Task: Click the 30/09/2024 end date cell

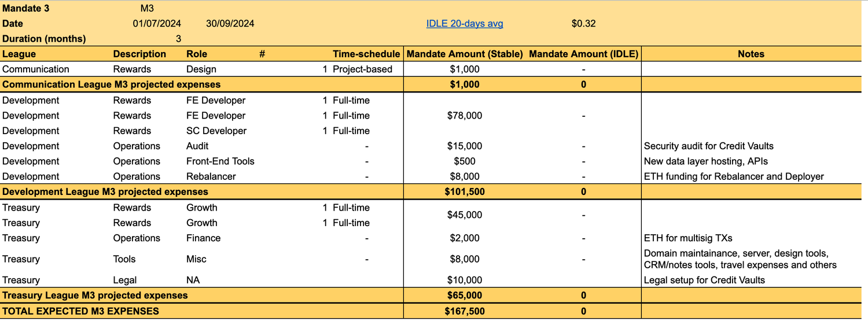Action: coord(230,24)
